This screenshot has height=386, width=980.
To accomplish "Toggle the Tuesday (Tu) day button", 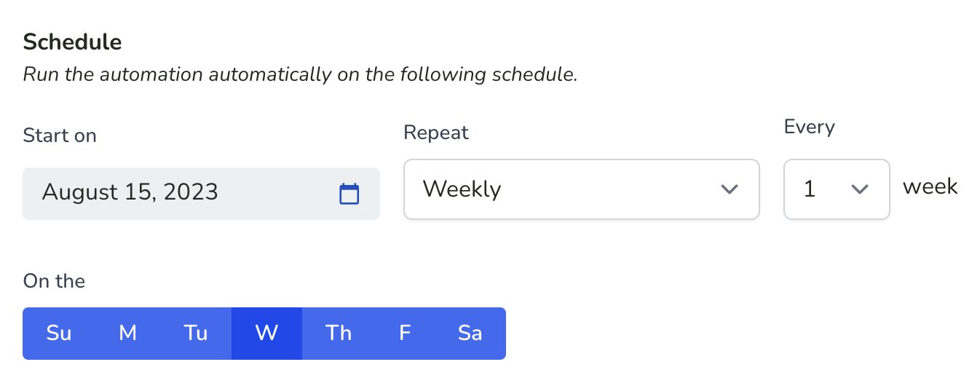I will click(x=196, y=334).
